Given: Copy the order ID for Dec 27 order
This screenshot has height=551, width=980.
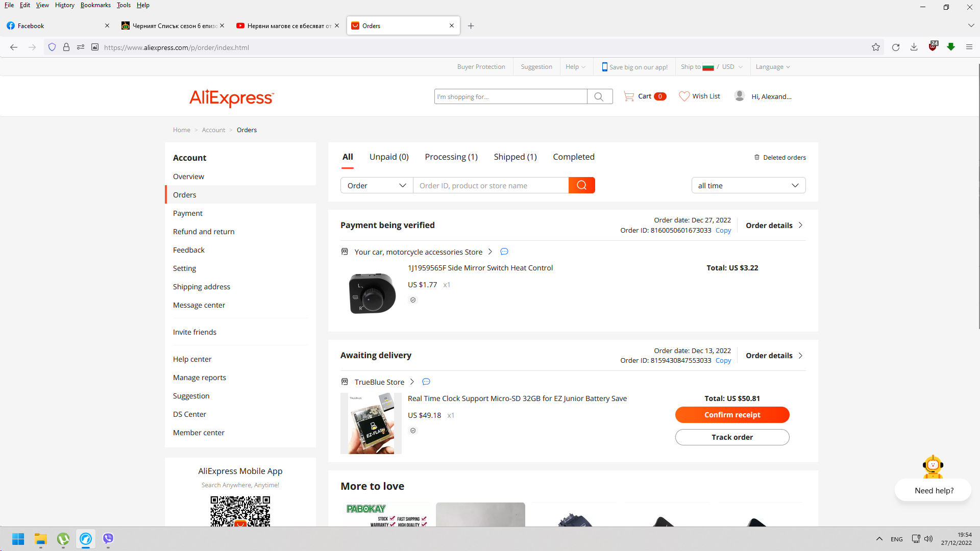Looking at the screenshot, I should [x=723, y=231].
